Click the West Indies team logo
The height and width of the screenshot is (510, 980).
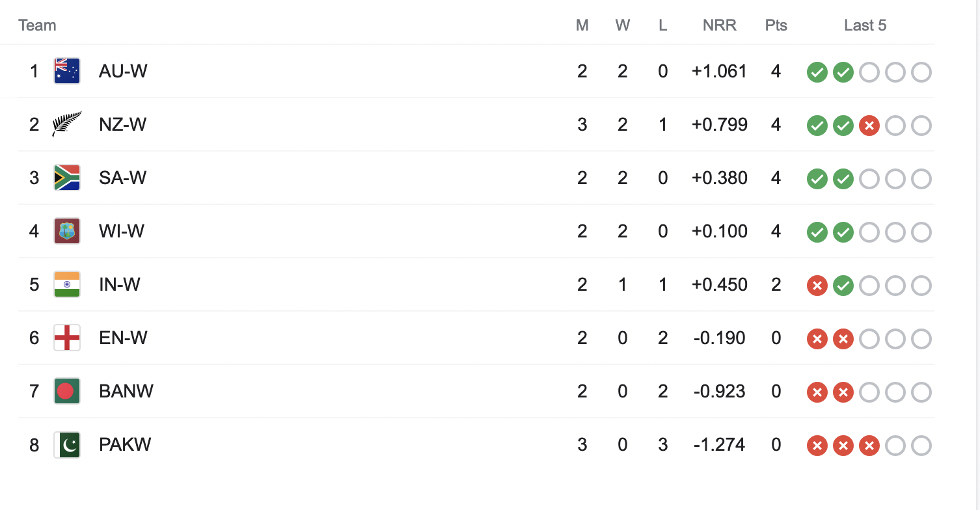click(67, 231)
